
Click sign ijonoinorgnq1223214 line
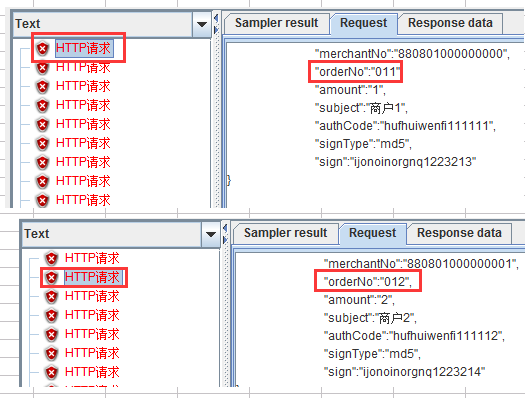pyautogui.click(x=404, y=372)
